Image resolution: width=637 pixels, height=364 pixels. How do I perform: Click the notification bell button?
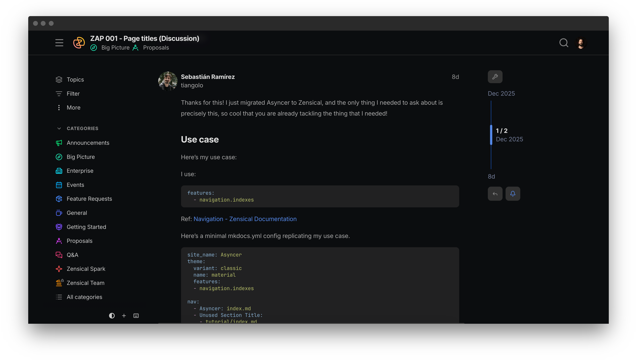pos(513,194)
